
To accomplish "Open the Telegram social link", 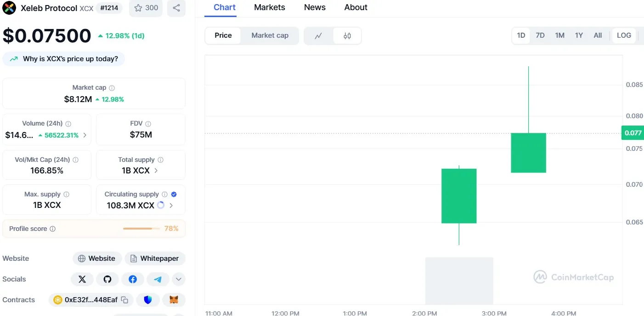I will point(158,279).
